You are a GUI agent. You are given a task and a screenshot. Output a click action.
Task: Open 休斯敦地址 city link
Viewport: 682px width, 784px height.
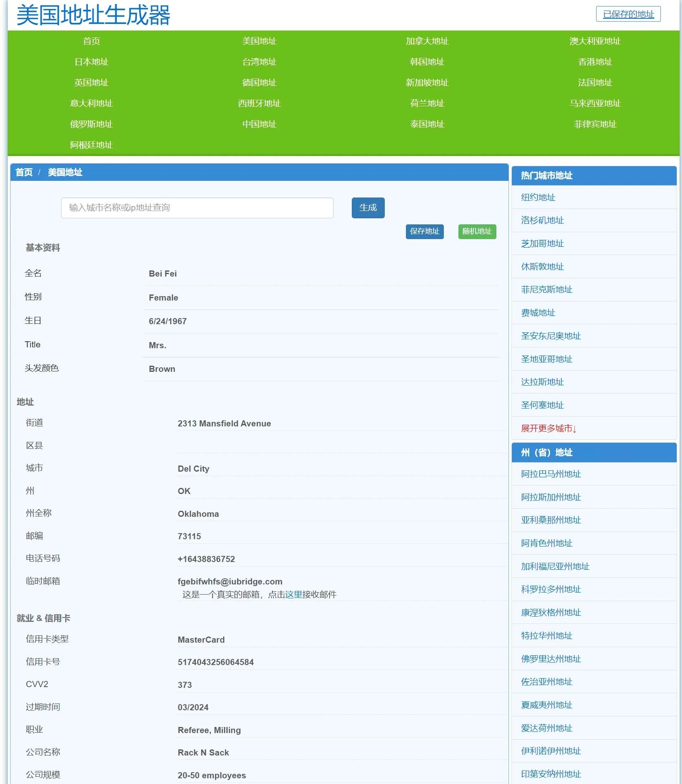click(x=542, y=267)
